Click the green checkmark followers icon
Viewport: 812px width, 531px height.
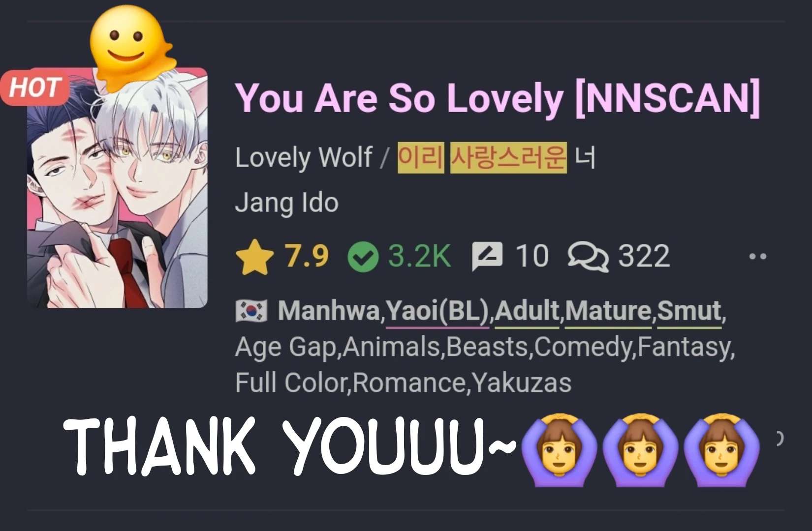[x=363, y=257]
